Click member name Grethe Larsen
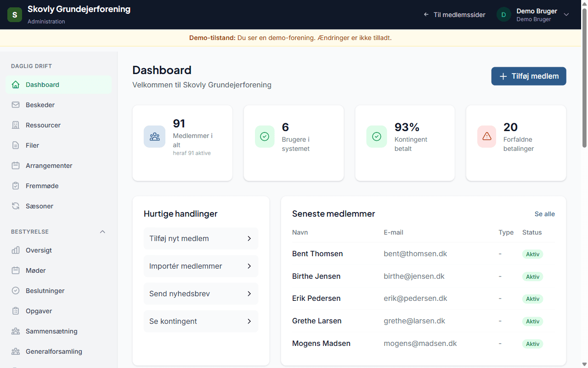 click(x=317, y=321)
